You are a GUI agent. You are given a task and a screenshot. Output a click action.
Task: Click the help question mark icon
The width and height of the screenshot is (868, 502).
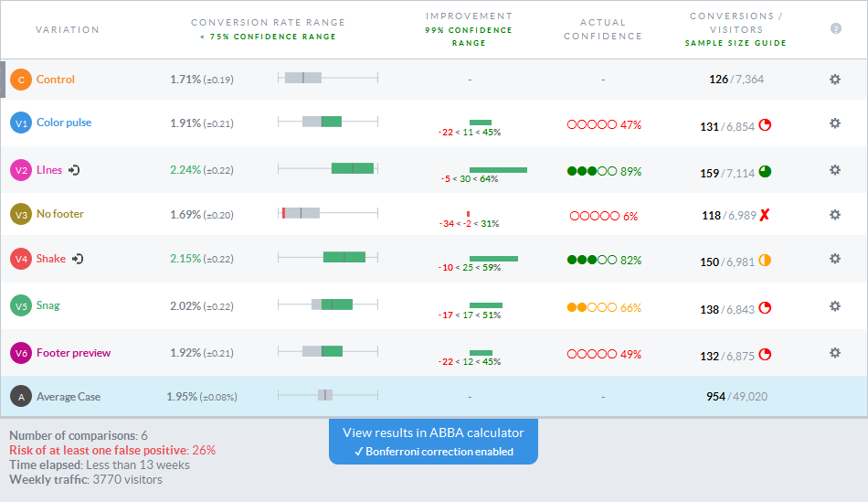point(836,29)
